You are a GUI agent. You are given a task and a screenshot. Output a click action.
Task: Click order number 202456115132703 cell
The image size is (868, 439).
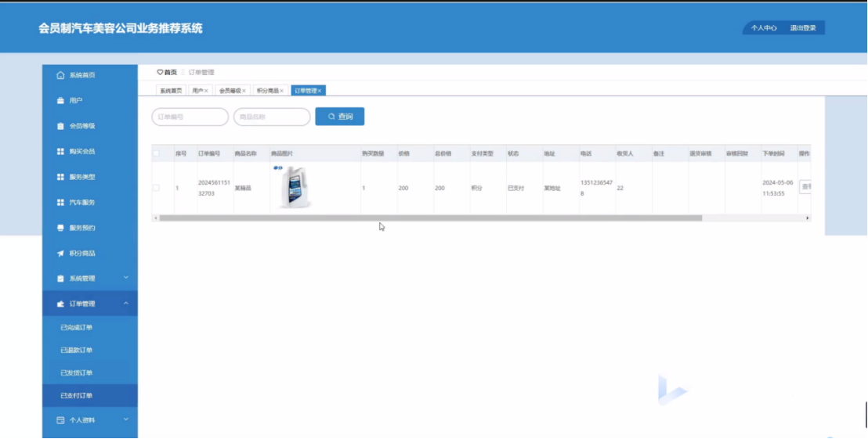[x=214, y=188]
